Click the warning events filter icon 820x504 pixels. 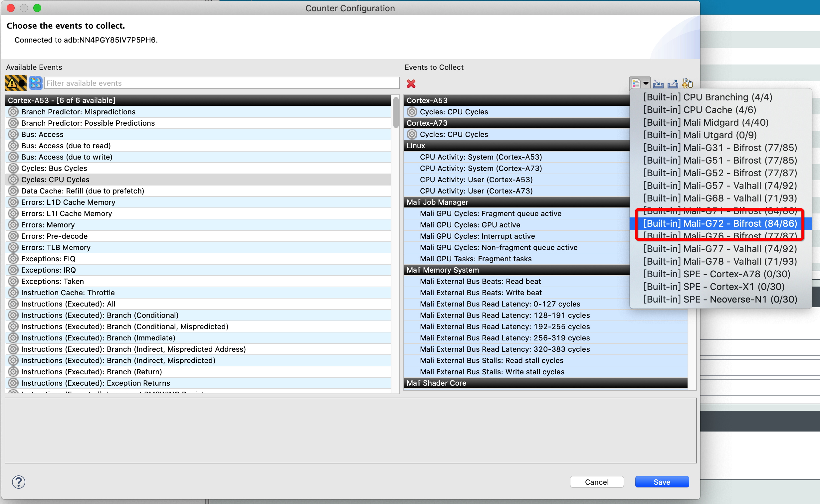click(x=15, y=83)
